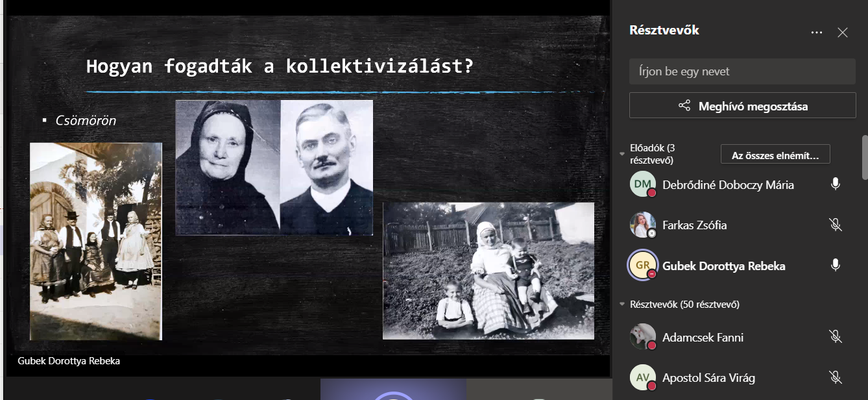Collapse the Előadók presenters section
868x400 pixels.
tap(623, 154)
